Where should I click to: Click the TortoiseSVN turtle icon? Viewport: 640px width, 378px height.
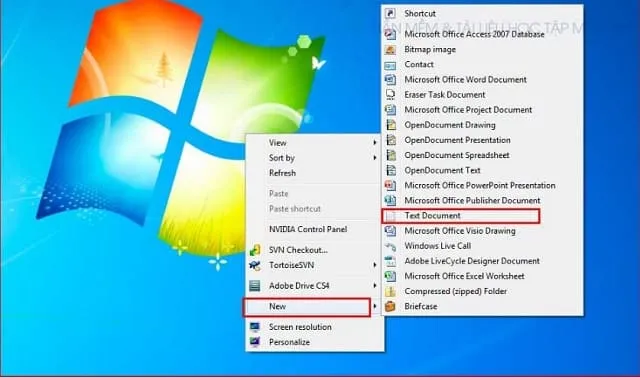coord(255,265)
